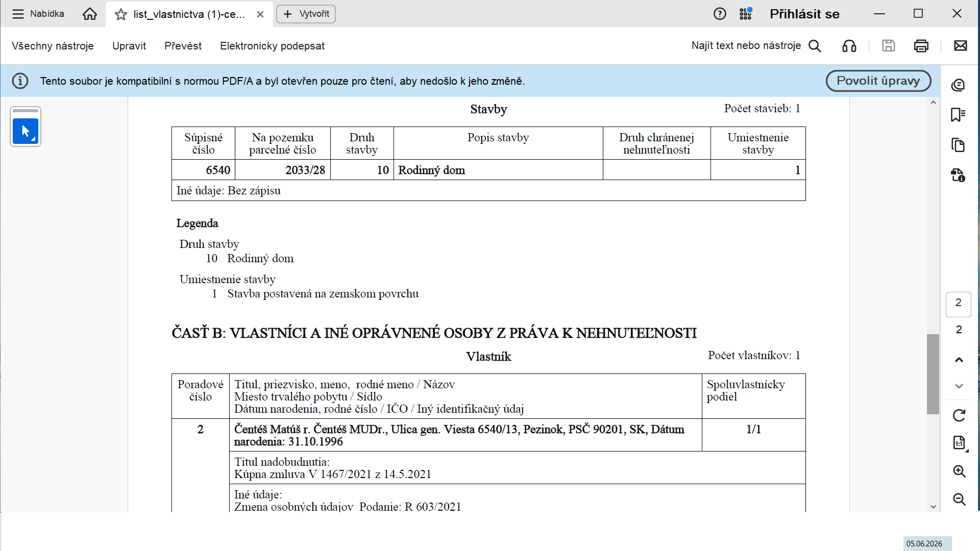The height and width of the screenshot is (551, 980).
Task: Close the list_vlastnictva tab
Action: click(x=260, y=14)
